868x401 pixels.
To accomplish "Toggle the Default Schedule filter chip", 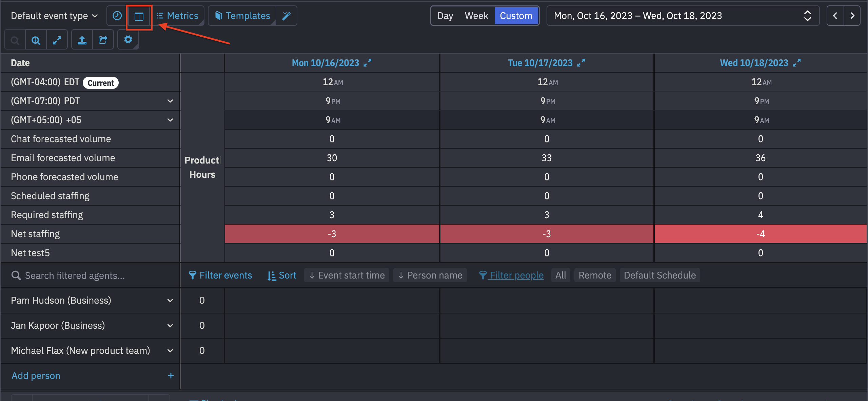I will (659, 275).
